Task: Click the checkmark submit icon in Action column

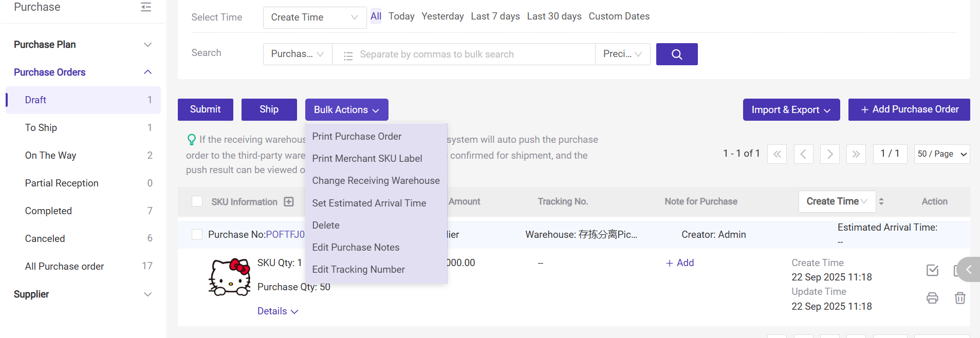Action: [x=932, y=270]
